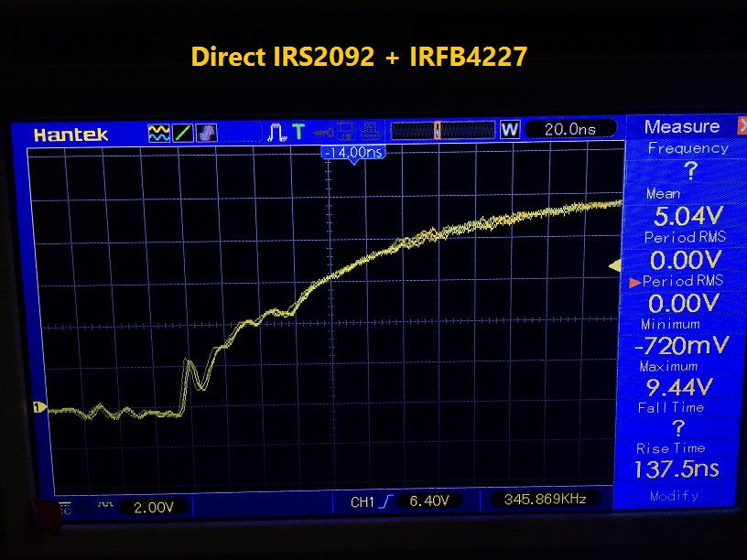Tap the orange waveform memory position marker

tap(437, 130)
